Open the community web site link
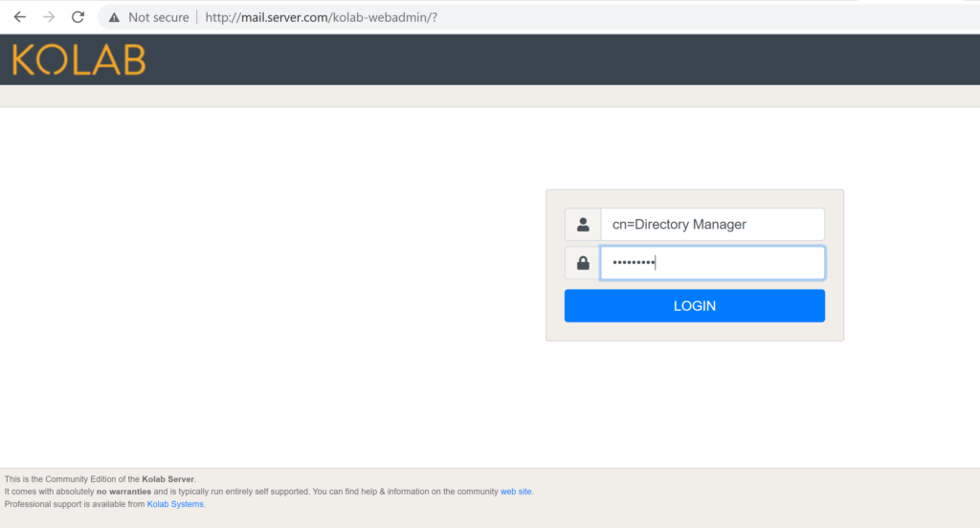This screenshot has width=980, height=528. point(516,492)
